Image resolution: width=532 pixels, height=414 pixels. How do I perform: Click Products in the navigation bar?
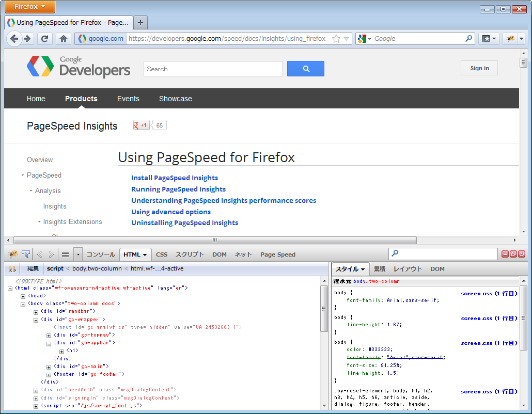pos(81,99)
